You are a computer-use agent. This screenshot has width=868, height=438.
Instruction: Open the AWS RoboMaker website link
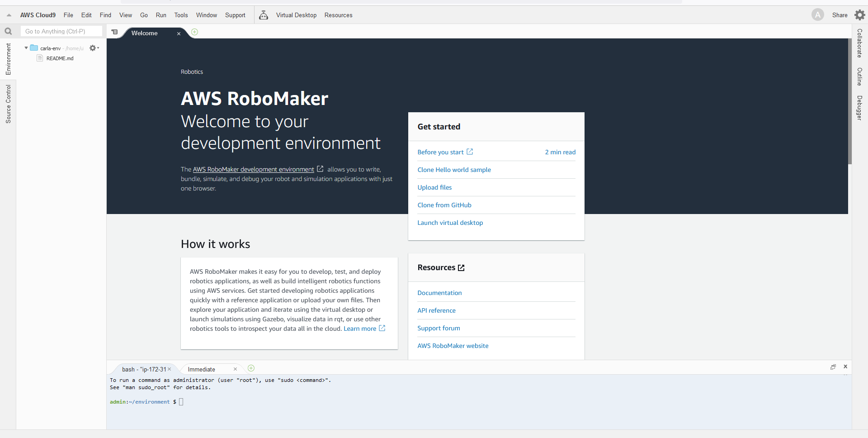[x=453, y=346]
